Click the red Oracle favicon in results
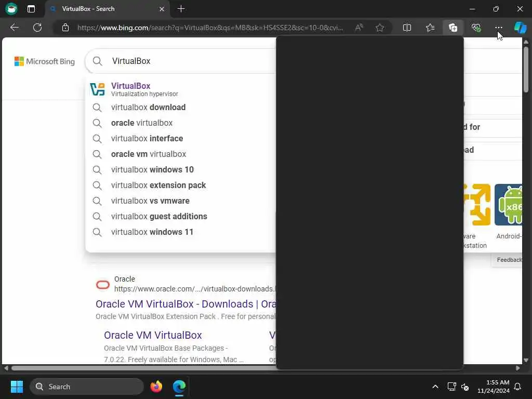Viewport: 532px width, 399px height. click(102, 284)
